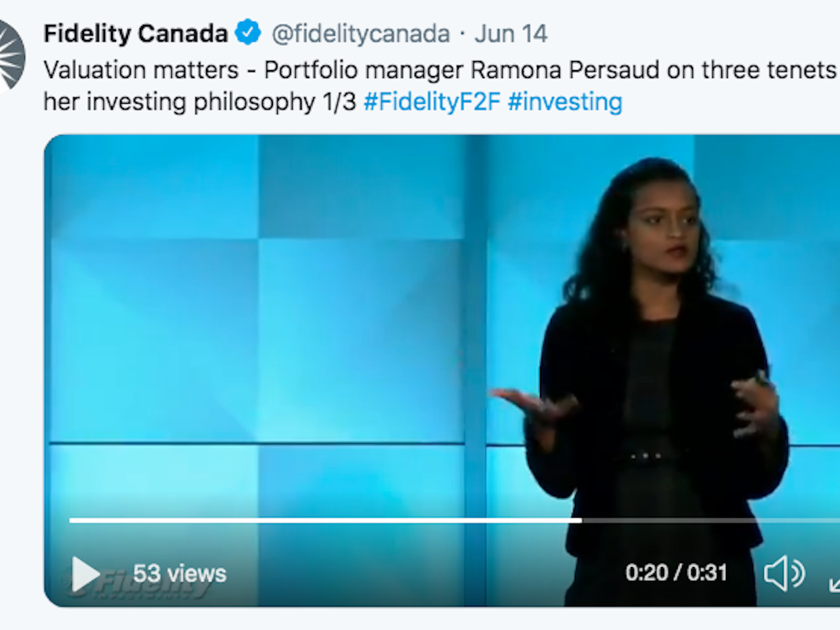Click the playhead at the 0:20 position
Image resolution: width=840 pixels, height=630 pixels.
tap(581, 520)
